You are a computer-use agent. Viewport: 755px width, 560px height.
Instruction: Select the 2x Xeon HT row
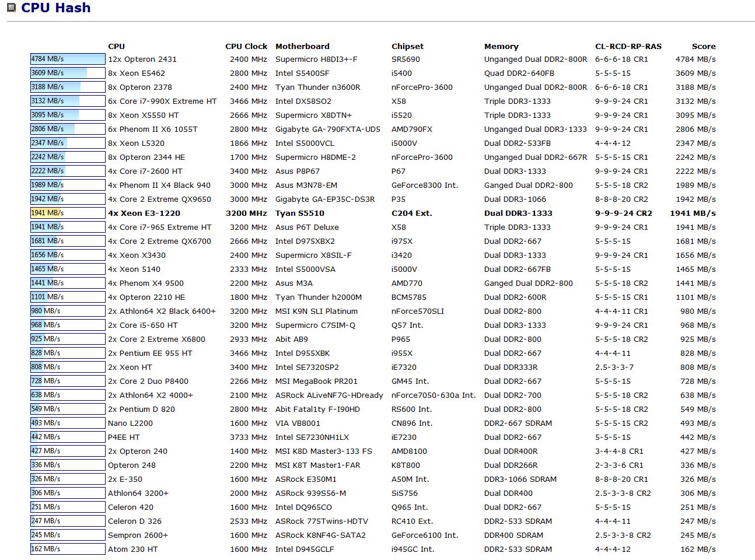(x=373, y=367)
